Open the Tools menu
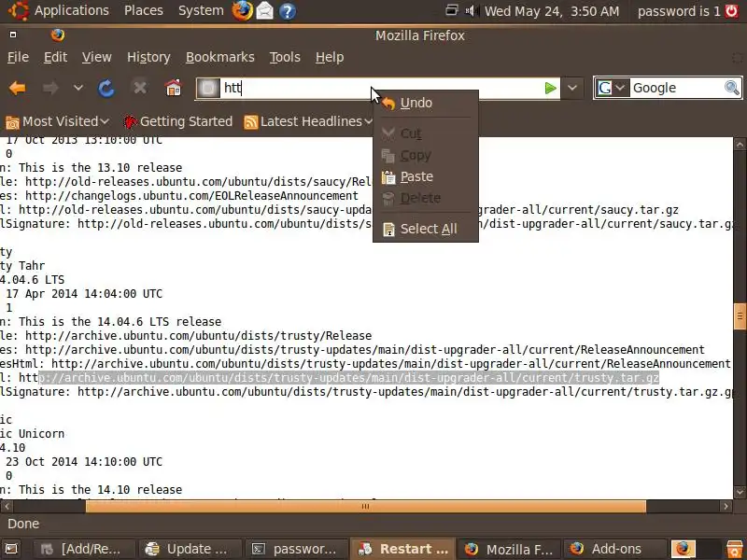 tap(285, 57)
